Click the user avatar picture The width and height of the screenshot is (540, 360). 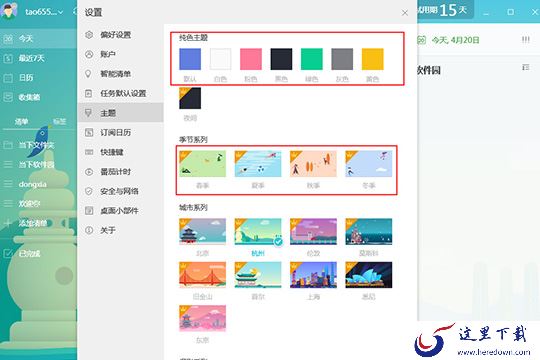(x=9, y=10)
